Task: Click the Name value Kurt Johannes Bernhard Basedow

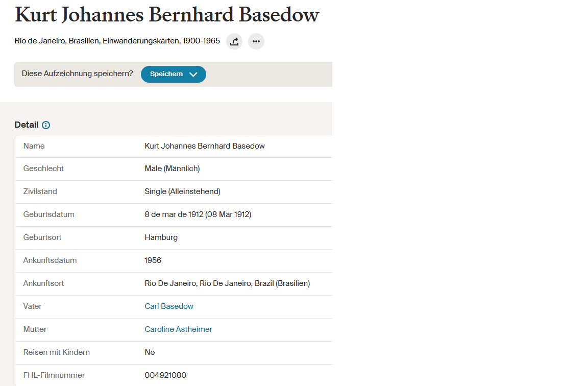Action: coord(205,146)
